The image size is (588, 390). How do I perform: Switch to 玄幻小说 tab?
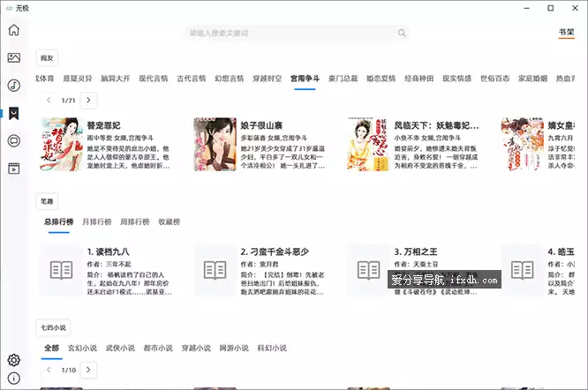[x=82, y=348]
